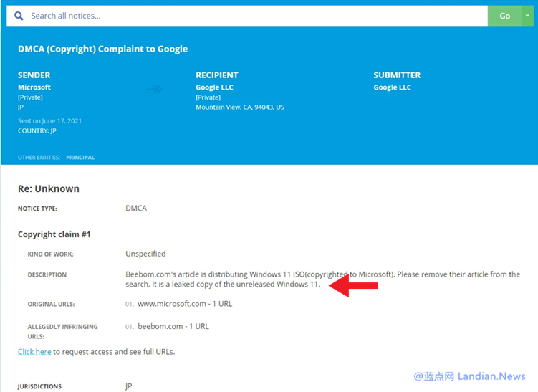Select the 'DMCA (Copyright) Complaint to Google' heading
The image size is (538, 392).
point(102,49)
